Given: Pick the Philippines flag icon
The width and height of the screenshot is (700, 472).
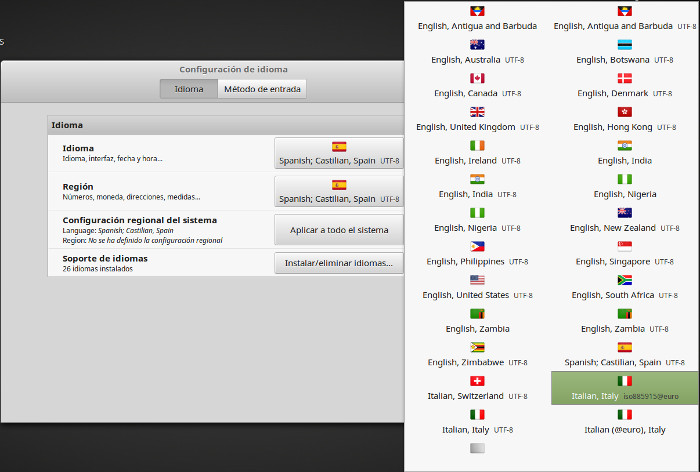Looking at the screenshot, I should [477, 246].
